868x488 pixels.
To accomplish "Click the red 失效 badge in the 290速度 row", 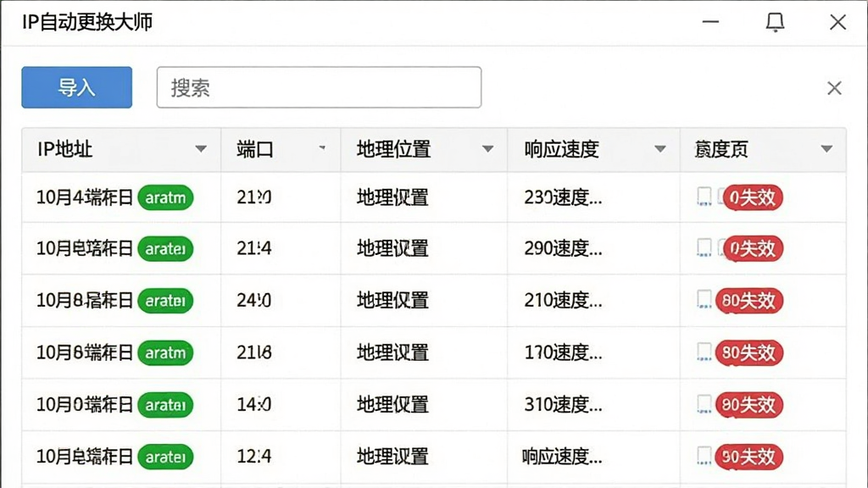I will pos(753,248).
